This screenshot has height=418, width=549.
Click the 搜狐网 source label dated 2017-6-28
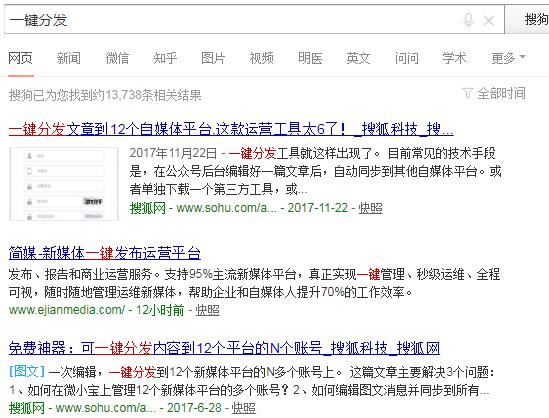pyautogui.click(x=27, y=408)
